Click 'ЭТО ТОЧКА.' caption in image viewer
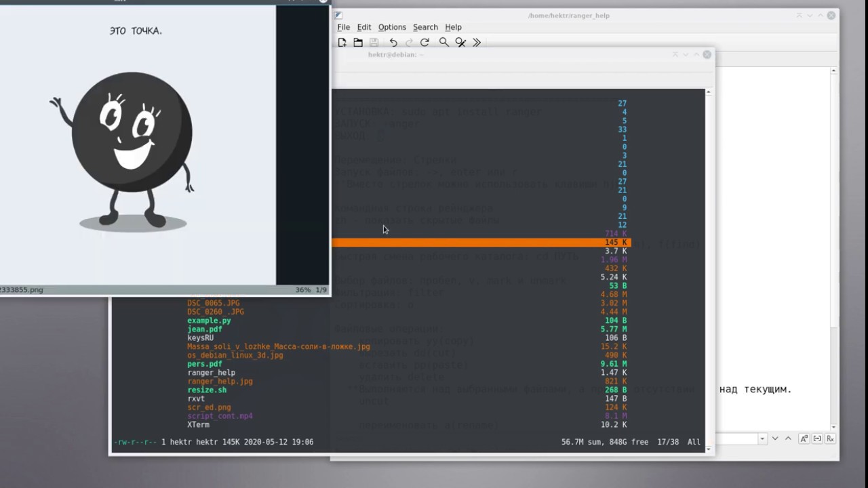 click(x=136, y=30)
